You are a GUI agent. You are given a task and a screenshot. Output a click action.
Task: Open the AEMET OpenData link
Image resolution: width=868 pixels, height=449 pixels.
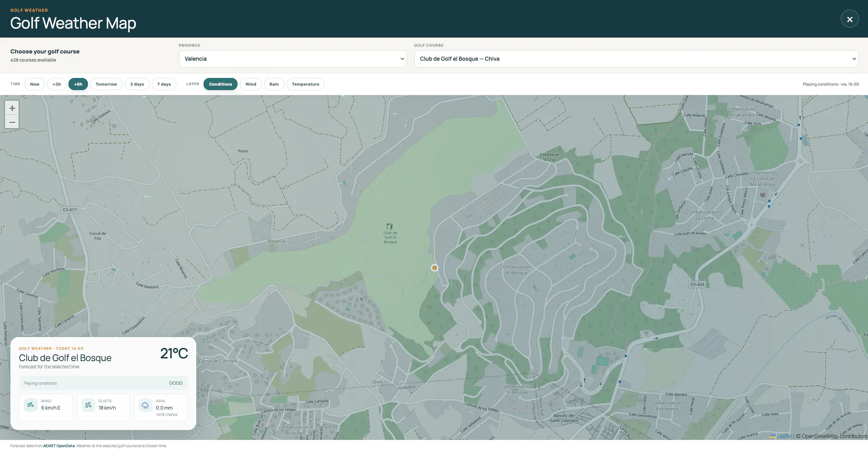click(x=59, y=446)
